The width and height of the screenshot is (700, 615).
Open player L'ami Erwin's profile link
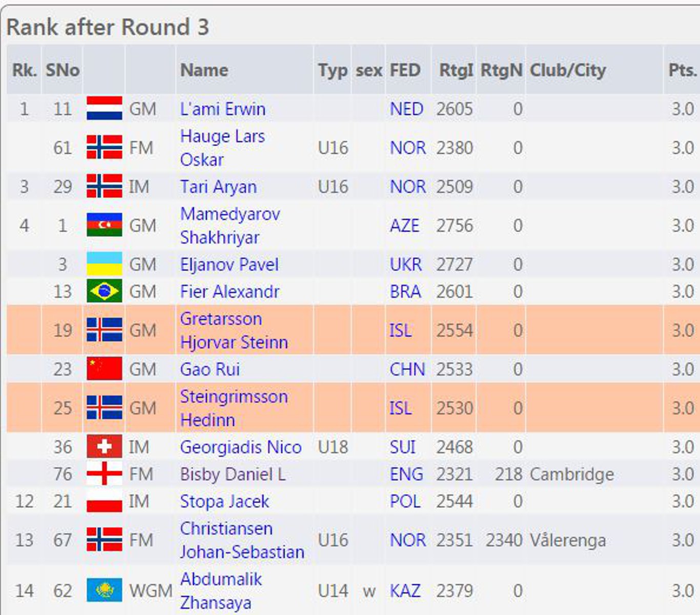(222, 109)
